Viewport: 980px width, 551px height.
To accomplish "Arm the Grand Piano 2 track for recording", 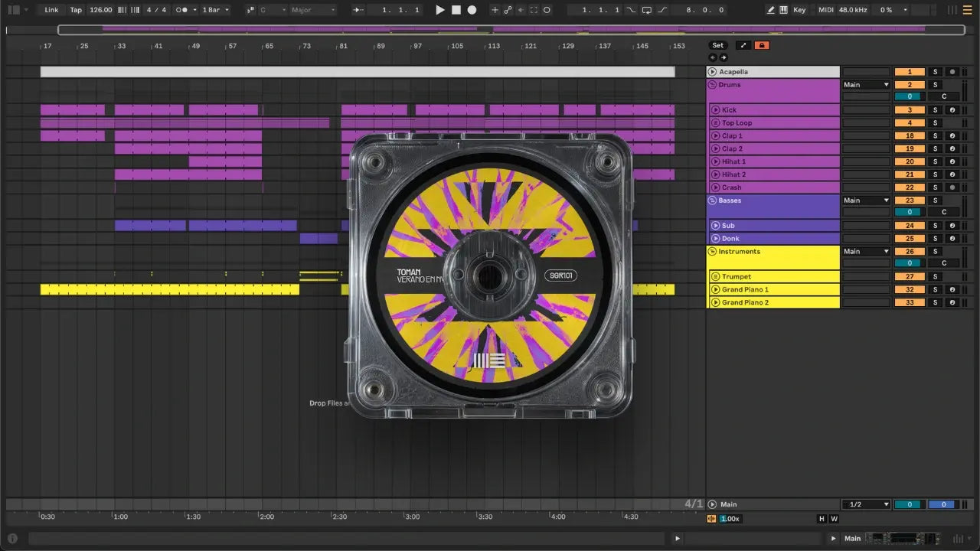I will (x=952, y=303).
